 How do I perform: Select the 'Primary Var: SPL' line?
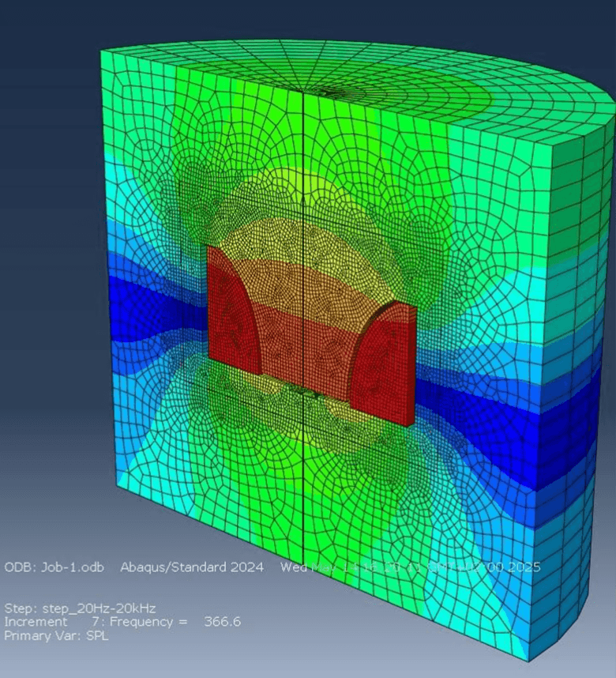[x=56, y=635]
